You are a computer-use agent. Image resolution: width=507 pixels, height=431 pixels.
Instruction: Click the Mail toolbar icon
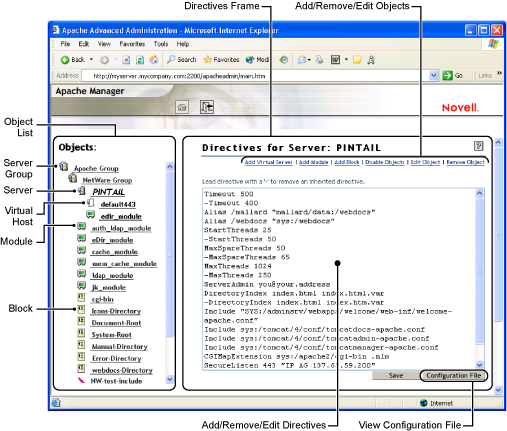pyautogui.click(x=302, y=60)
